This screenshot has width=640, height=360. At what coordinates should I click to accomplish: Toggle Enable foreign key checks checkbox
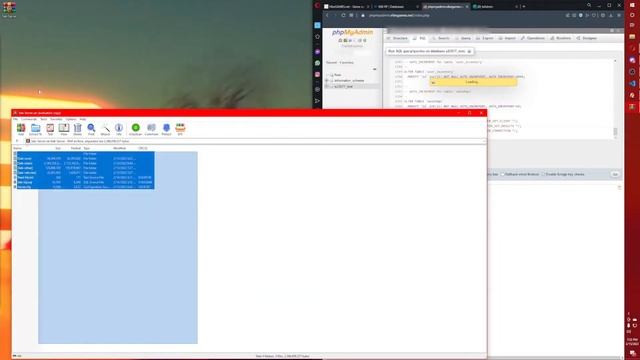pos(544,174)
